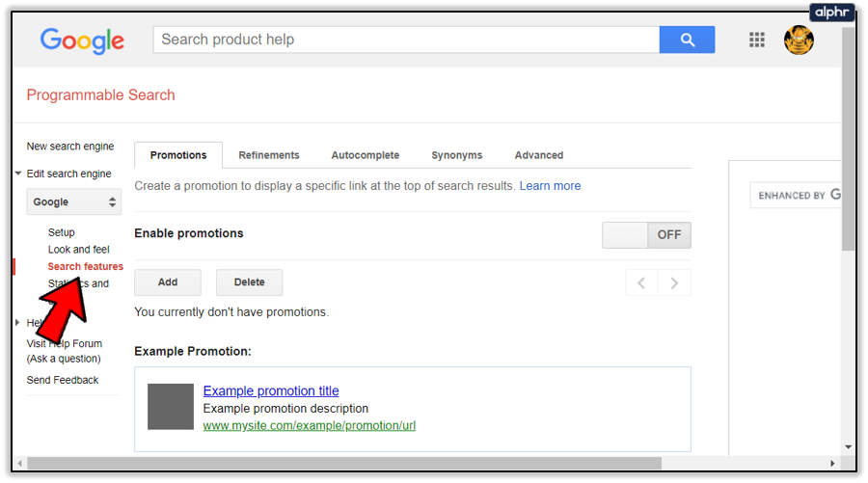Open the Google apps grid
This screenshot has height=483, width=868.
coord(757,40)
